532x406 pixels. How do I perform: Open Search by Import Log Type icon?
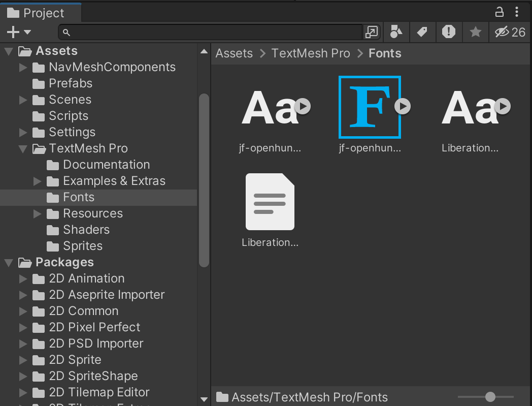click(449, 32)
